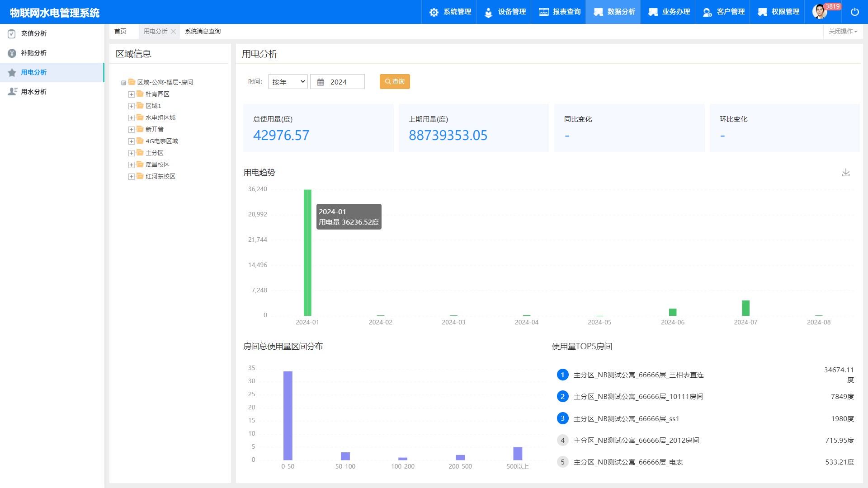The image size is (868, 488).
Task: Open the 按年 time period dropdown
Action: point(288,82)
